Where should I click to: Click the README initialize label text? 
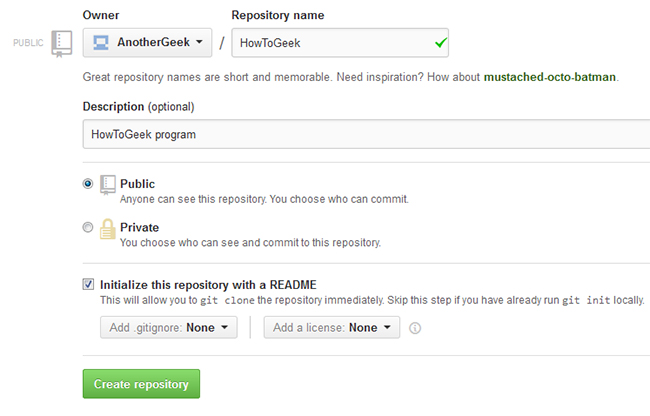coord(208,285)
